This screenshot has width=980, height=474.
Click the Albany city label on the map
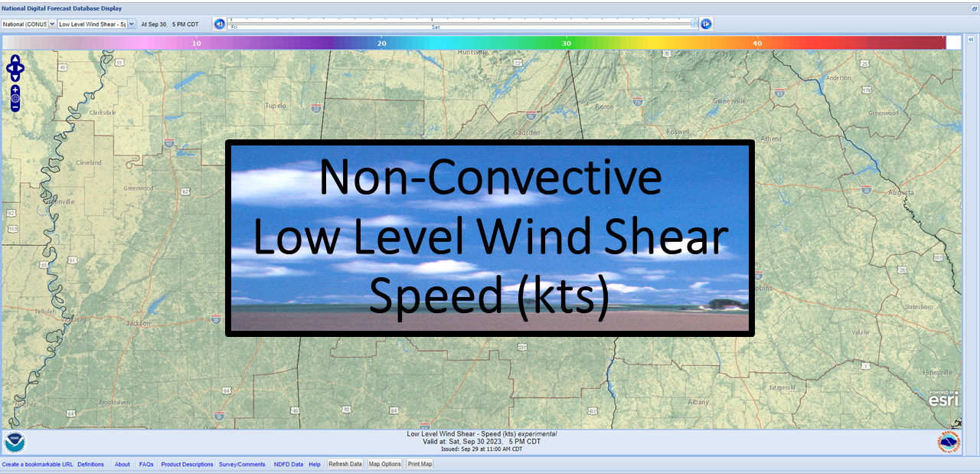(698, 402)
